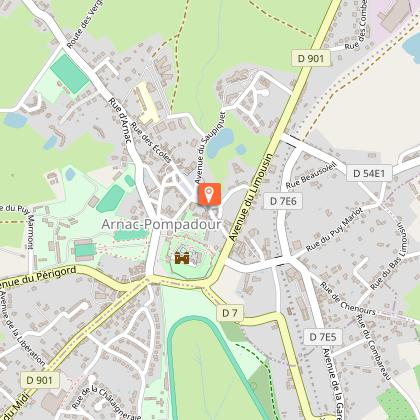The image size is (420, 420).
Task: Click the red location pin marker
Action: [x=209, y=194]
